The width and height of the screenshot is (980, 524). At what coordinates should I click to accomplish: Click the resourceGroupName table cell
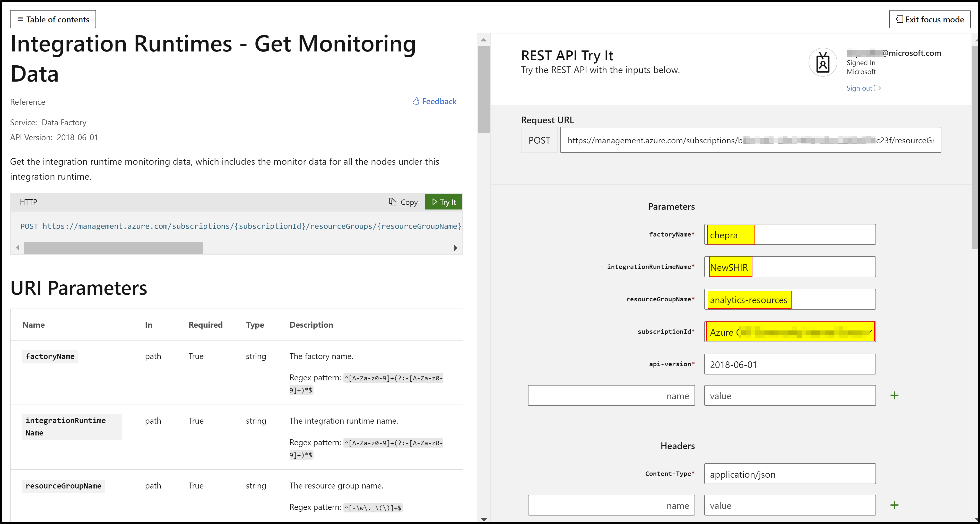(x=63, y=486)
